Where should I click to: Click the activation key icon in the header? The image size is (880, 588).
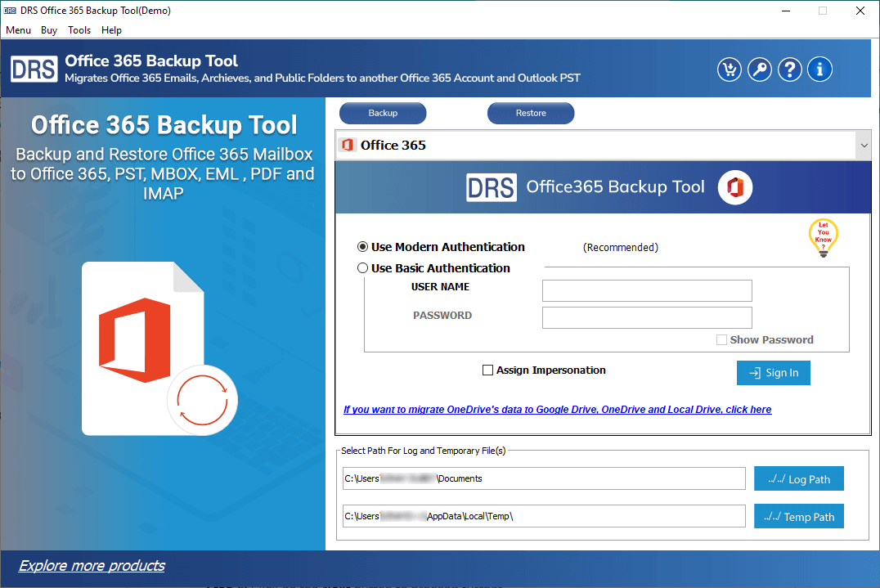pos(759,70)
